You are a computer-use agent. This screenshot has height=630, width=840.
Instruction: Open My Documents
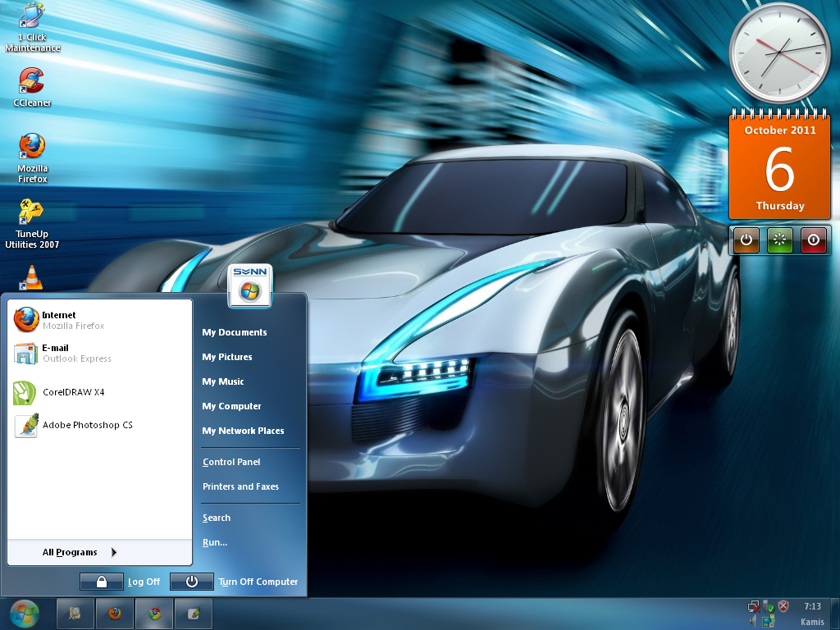235,332
